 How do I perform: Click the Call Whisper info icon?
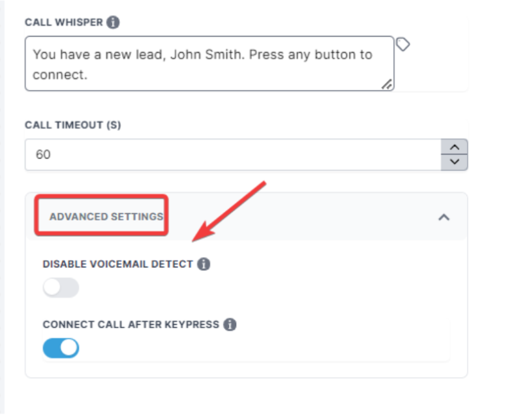pyautogui.click(x=113, y=22)
